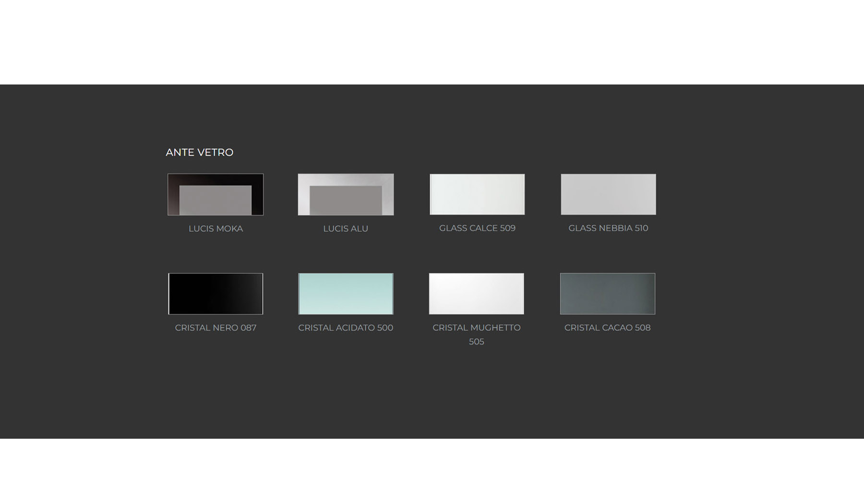Click the "GLASS NEBBIA 510" caption text
This screenshot has width=864, height=504.
608,228
